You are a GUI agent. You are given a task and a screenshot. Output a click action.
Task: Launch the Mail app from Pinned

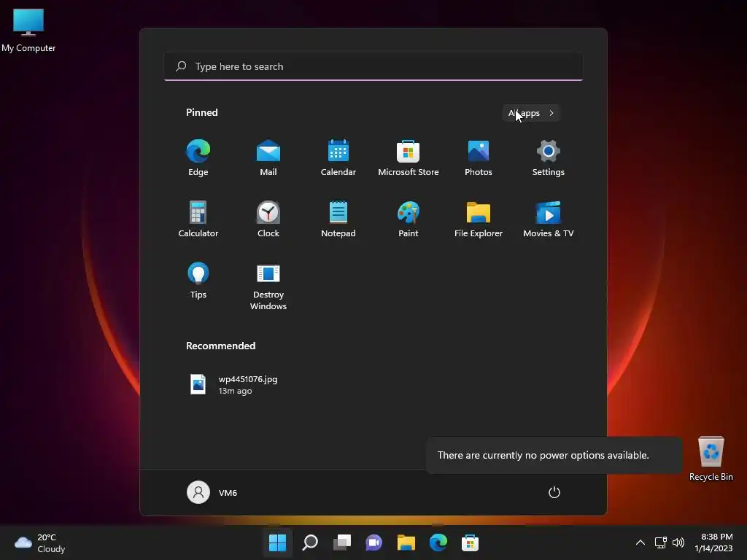click(x=268, y=158)
